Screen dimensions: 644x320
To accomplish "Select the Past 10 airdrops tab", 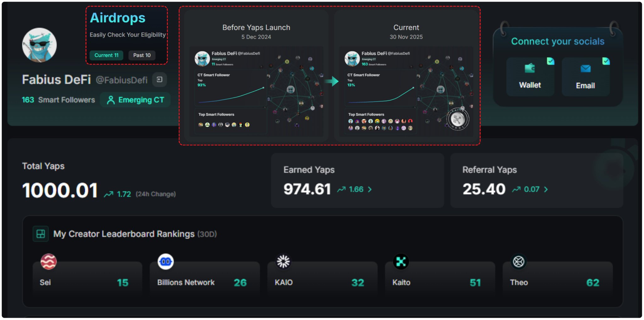I will tap(142, 55).
